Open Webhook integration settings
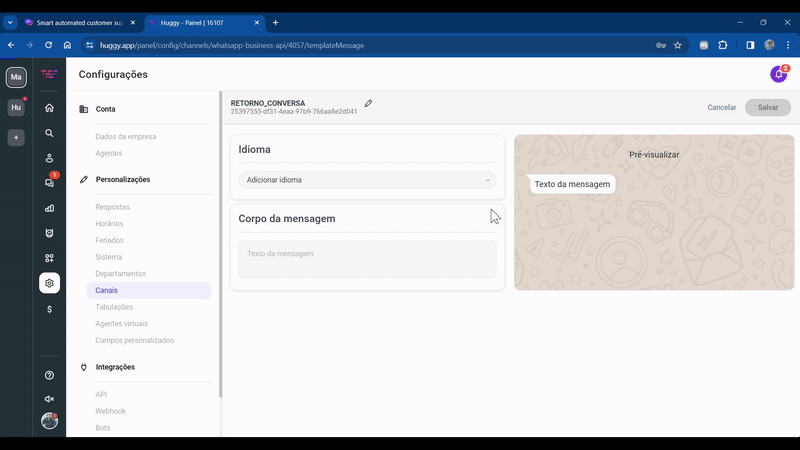This screenshot has width=800, height=450. click(110, 411)
